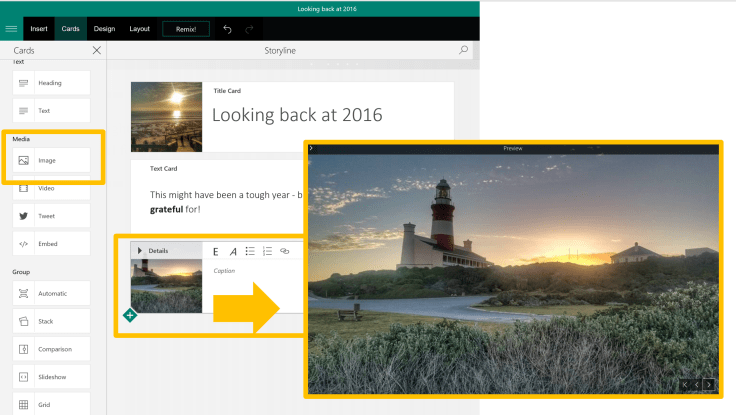The image size is (736, 415).
Task: Open the Storyline search magnifier
Action: point(463,49)
